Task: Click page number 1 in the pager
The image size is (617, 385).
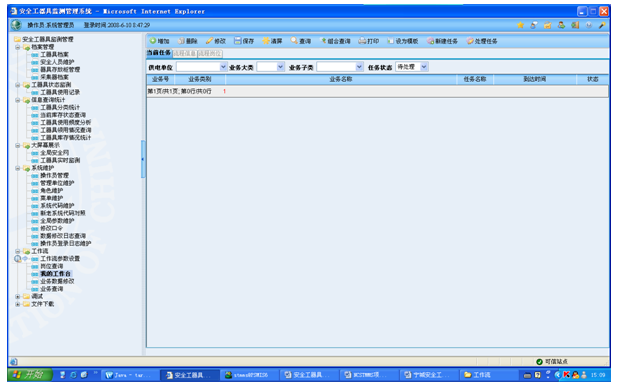Action: point(224,91)
